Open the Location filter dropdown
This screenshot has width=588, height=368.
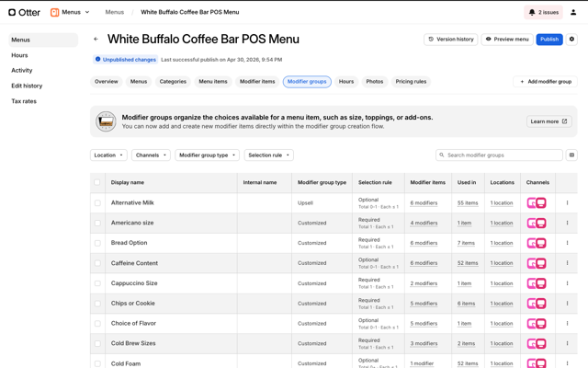(108, 155)
